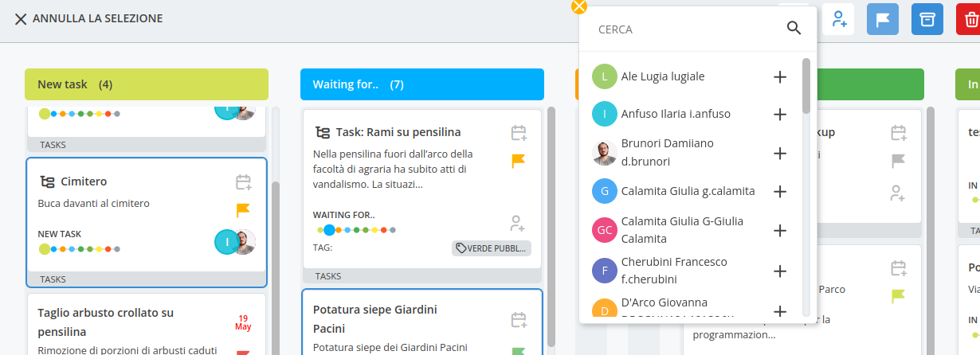The width and height of the screenshot is (980, 355).
Task: Add Brunori Damiano with the plus button
Action: [x=780, y=152]
